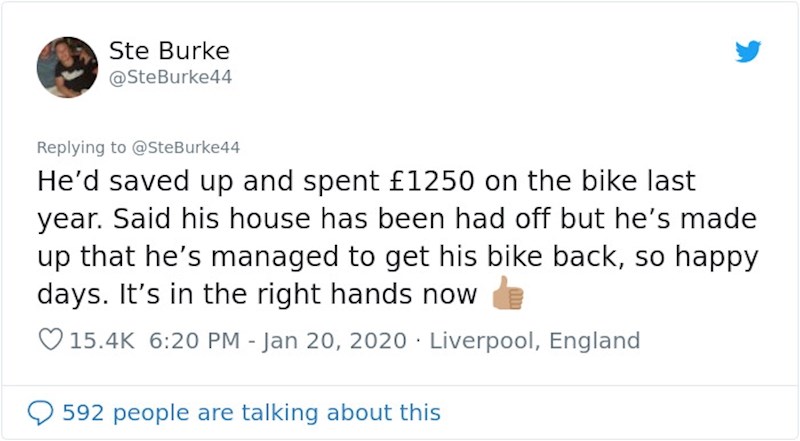Click the speech bubble conversation icon
This screenshot has height=441, width=800.
point(41,411)
